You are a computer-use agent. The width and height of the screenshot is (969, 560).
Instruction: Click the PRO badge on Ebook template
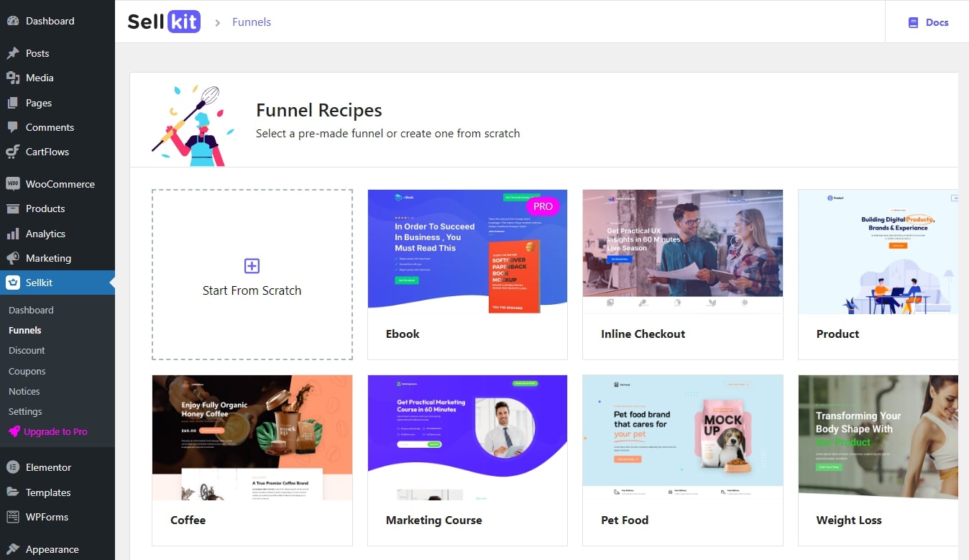click(x=543, y=206)
